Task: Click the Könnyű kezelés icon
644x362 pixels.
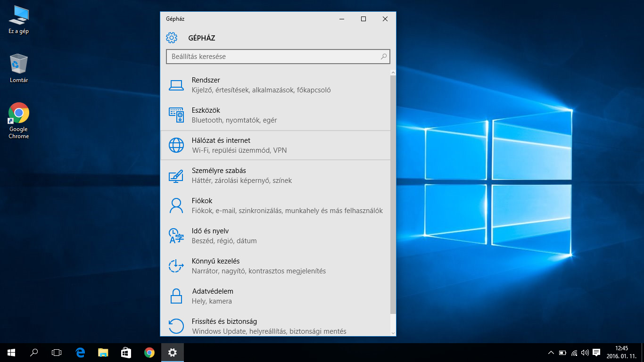Action: (x=176, y=266)
